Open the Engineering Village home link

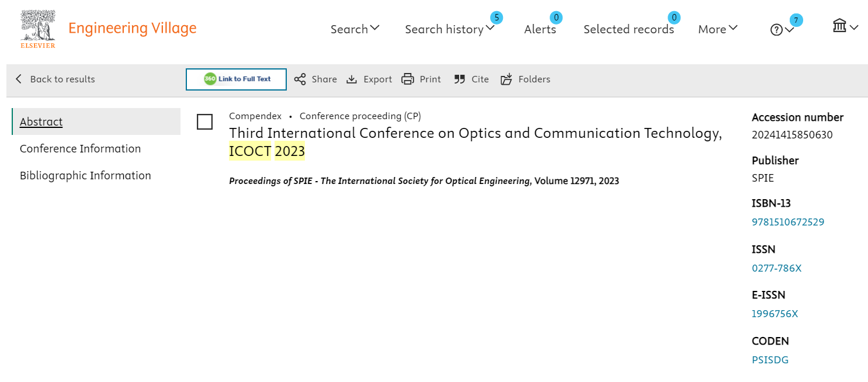[133, 28]
